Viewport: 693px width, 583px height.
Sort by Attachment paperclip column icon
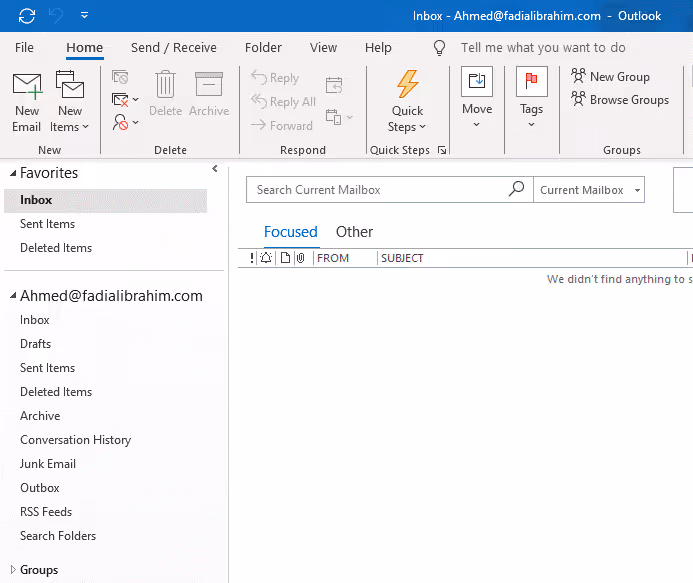(301, 258)
